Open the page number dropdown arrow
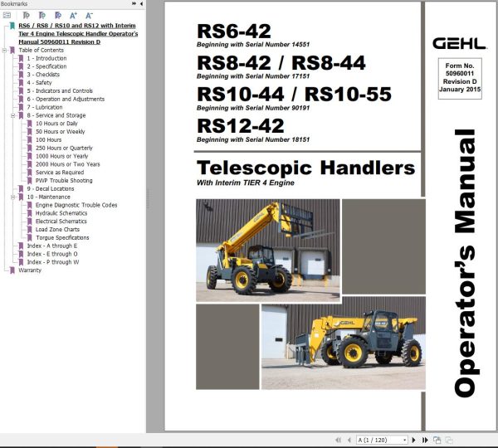 coord(405,440)
